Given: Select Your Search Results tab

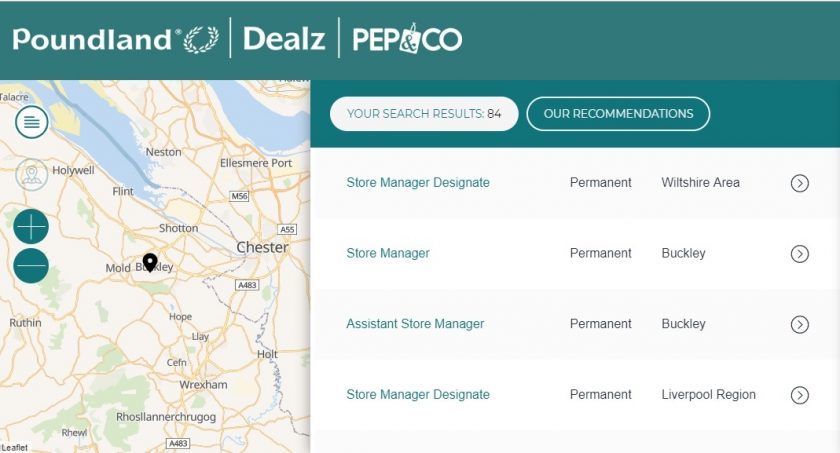Looking at the screenshot, I should (x=424, y=114).
